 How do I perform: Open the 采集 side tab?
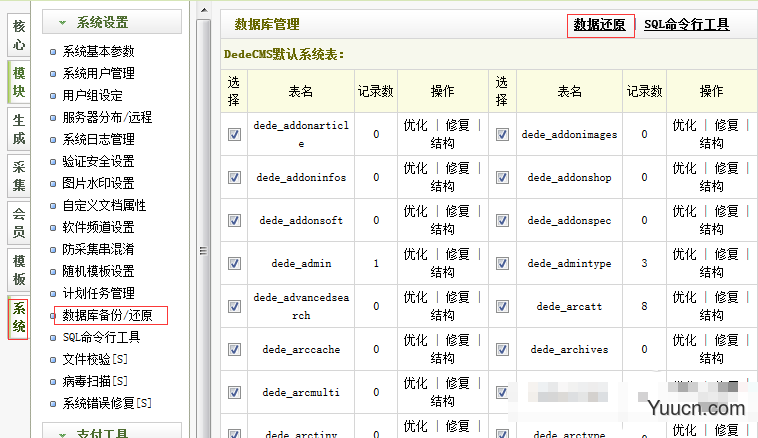tap(19, 176)
